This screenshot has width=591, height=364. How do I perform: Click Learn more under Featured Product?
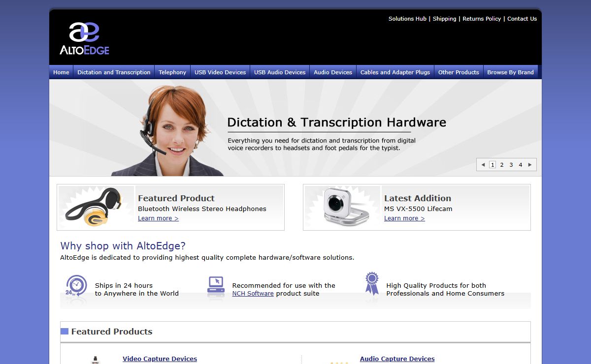(x=158, y=218)
